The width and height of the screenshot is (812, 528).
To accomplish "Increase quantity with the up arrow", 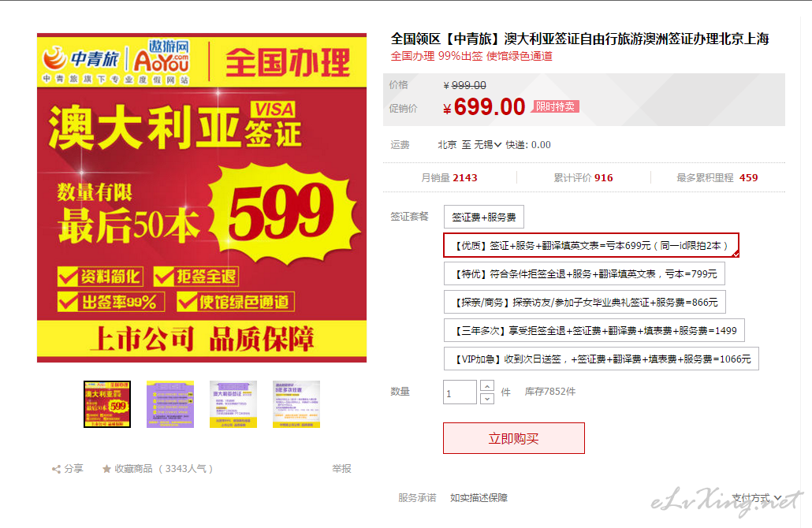I will (486, 386).
